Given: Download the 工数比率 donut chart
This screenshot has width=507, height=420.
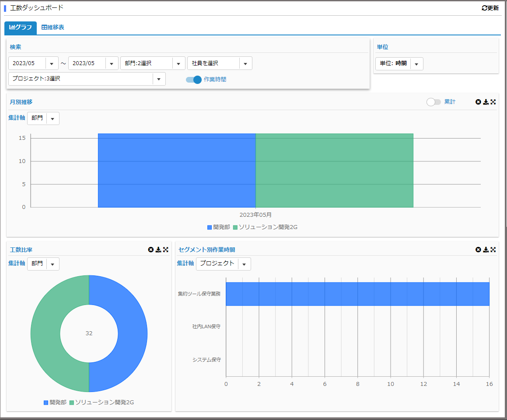Looking at the screenshot, I should (x=158, y=250).
